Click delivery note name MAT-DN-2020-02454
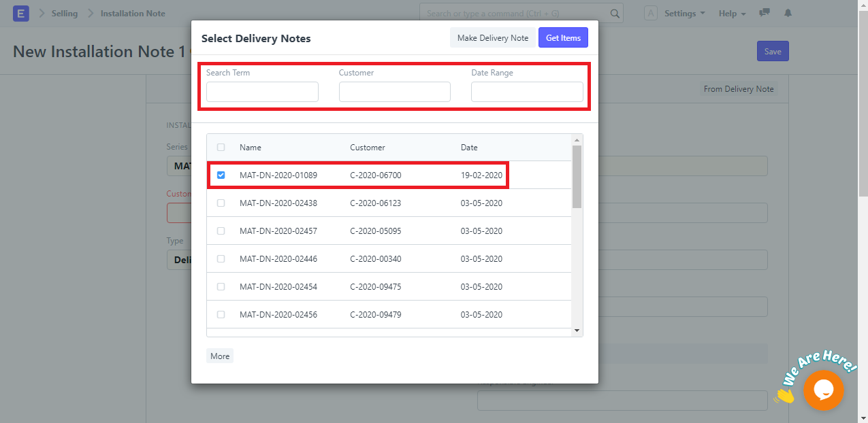This screenshot has height=423, width=868. point(278,287)
